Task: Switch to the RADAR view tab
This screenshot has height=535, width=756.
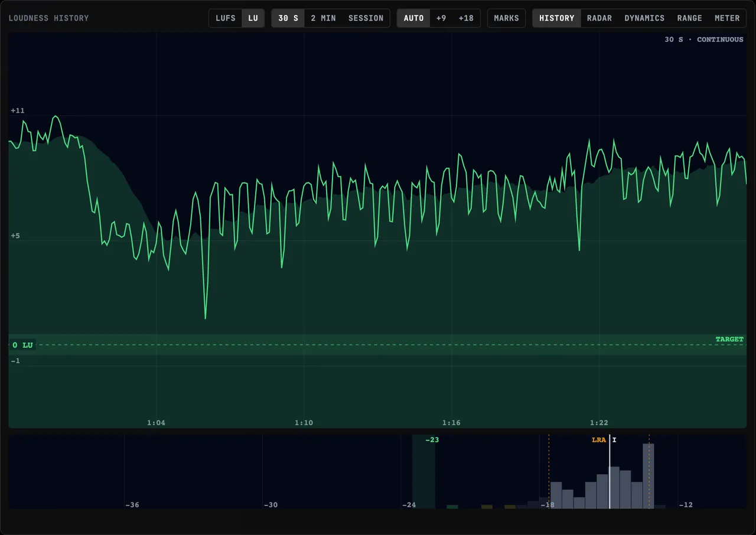Action: [x=599, y=18]
